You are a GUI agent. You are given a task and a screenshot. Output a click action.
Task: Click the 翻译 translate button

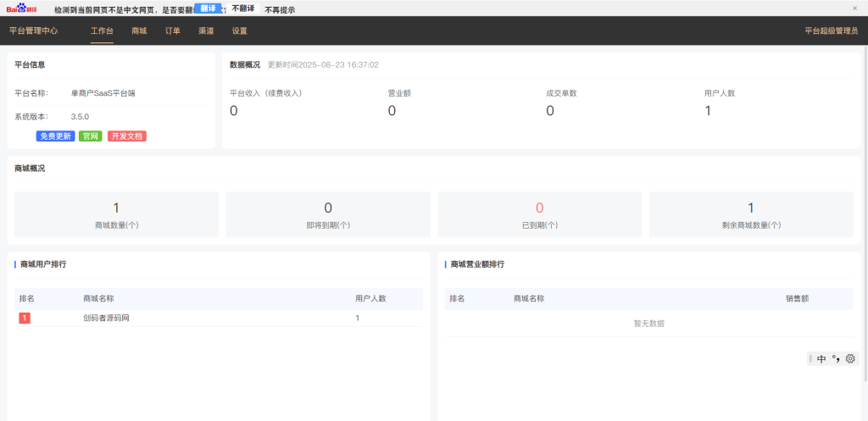209,8
